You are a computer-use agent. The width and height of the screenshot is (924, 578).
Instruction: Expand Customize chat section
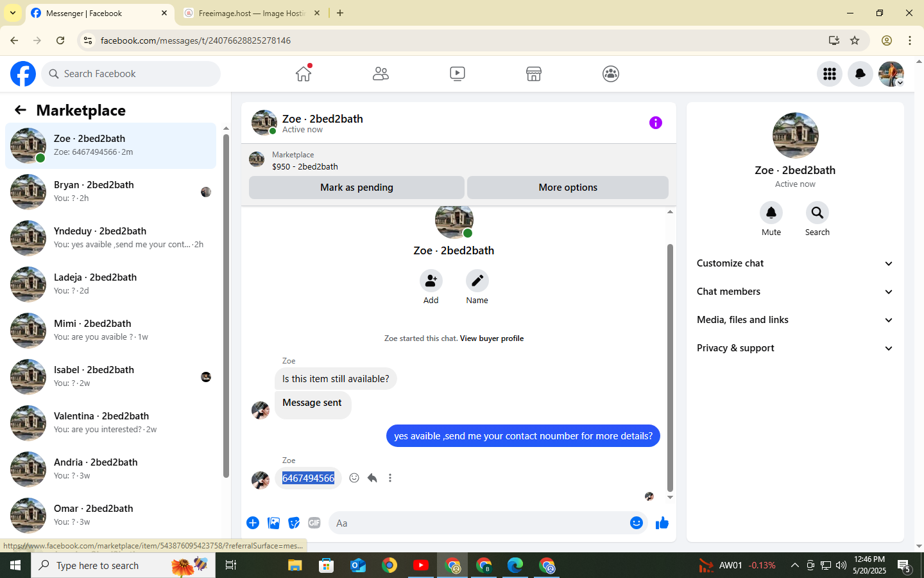pyautogui.click(x=795, y=263)
